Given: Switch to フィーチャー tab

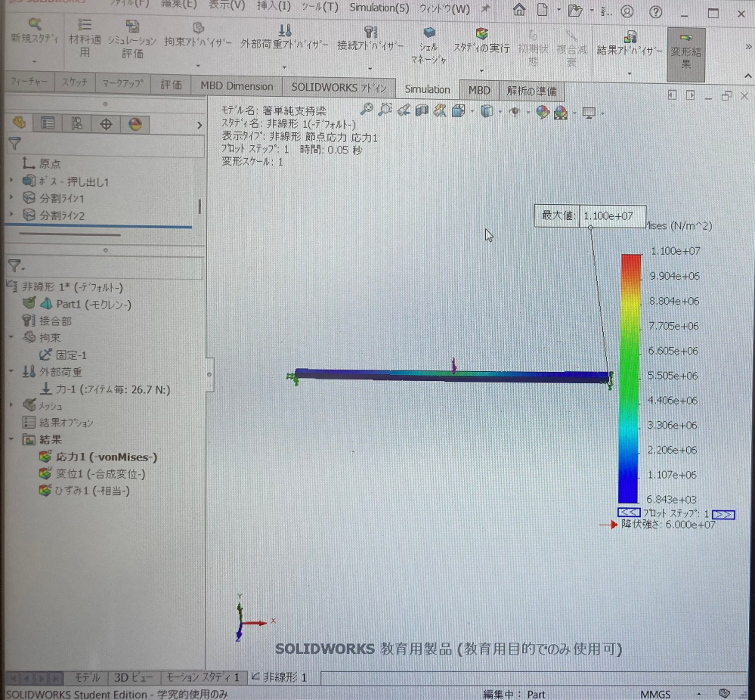Looking at the screenshot, I should [x=29, y=82].
